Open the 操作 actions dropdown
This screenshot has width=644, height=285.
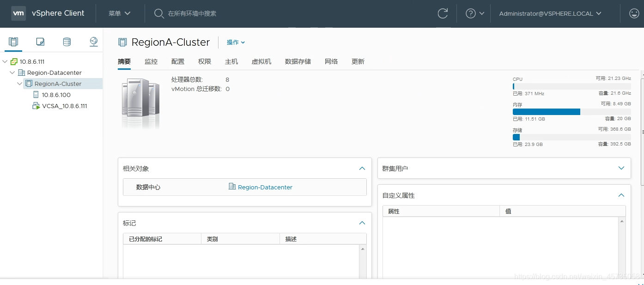[x=236, y=42]
